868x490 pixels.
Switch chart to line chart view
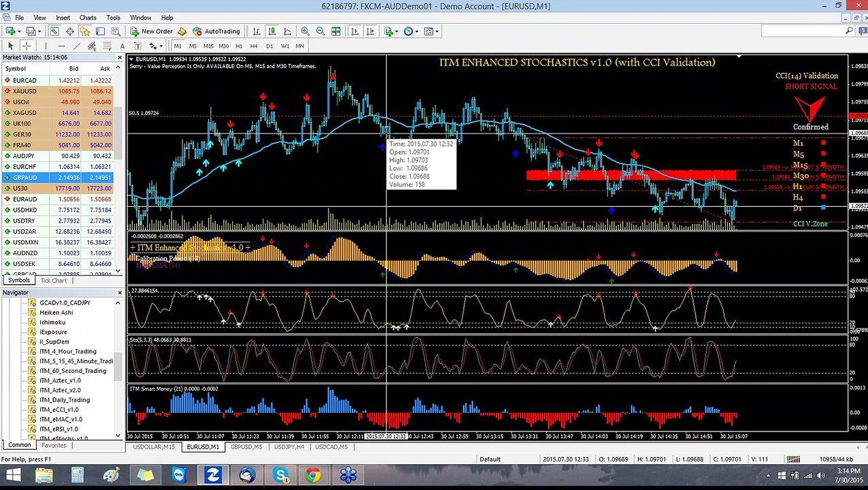pyautogui.click(x=287, y=31)
